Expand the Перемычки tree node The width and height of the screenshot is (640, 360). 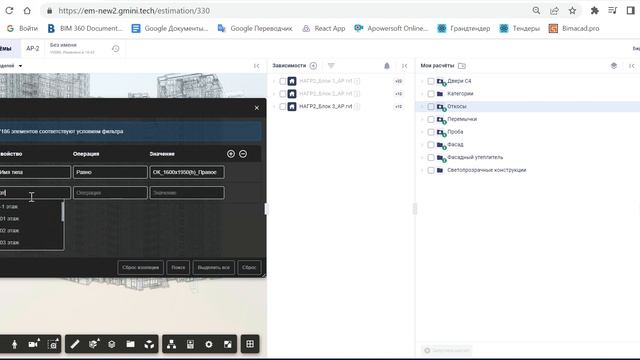[422, 119]
